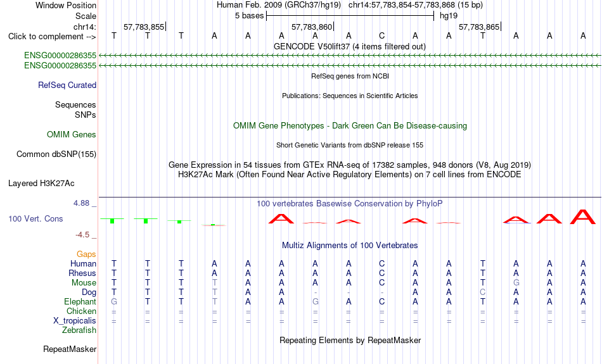Select the Human species row label

(x=83, y=264)
